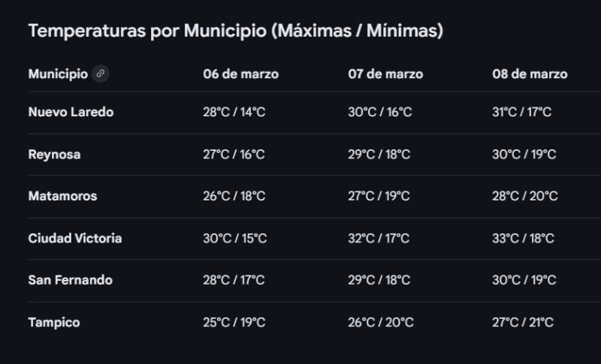Click the San Fernando row label
This screenshot has height=364, width=601.
point(70,281)
